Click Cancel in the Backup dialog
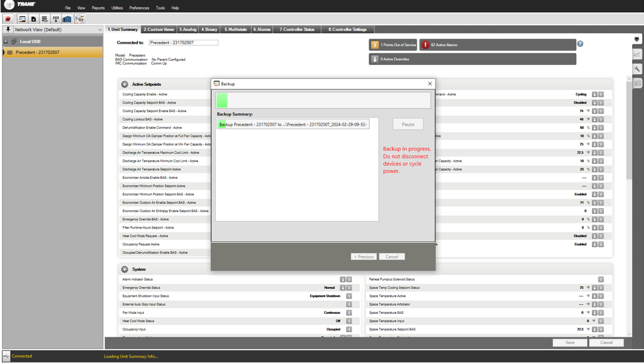The height and width of the screenshot is (363, 644). point(392,257)
